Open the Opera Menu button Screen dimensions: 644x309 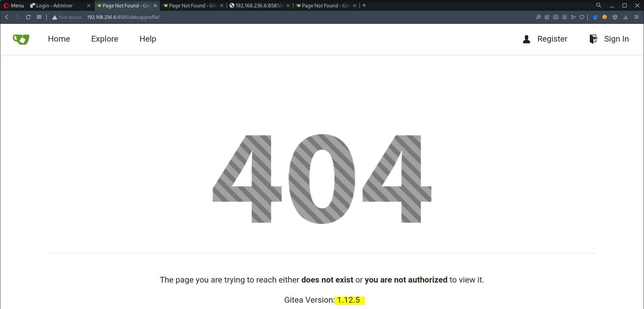(14, 5)
